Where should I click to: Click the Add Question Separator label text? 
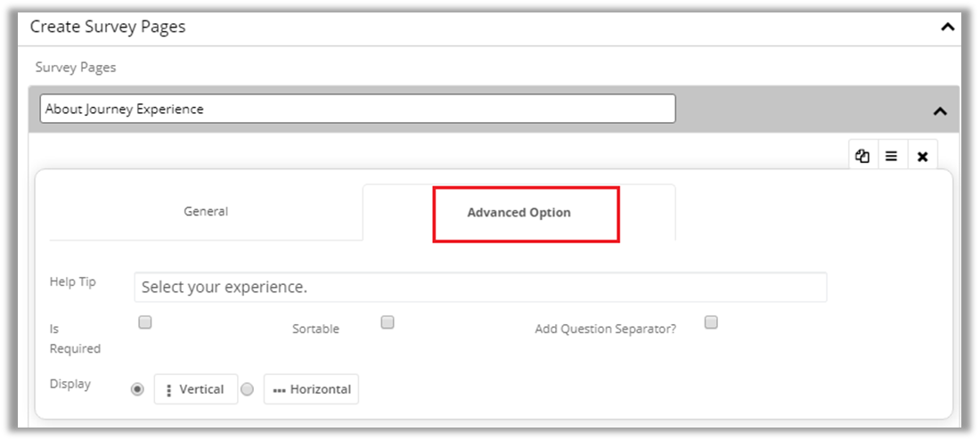[x=605, y=329]
